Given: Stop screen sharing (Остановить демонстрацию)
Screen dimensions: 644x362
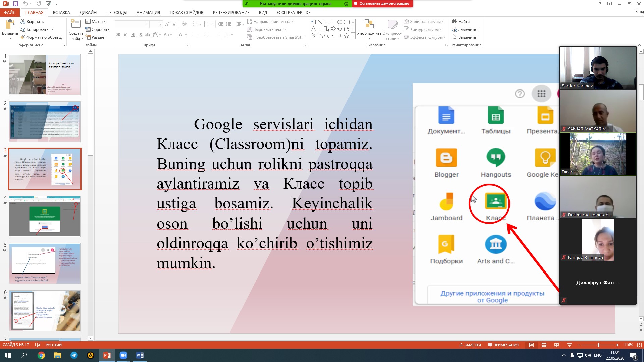Looking at the screenshot, I should click(x=382, y=4).
